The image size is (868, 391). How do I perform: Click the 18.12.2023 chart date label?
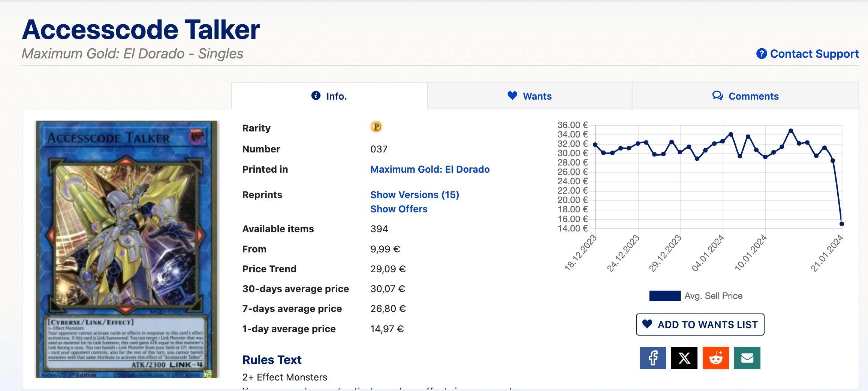coord(581,252)
